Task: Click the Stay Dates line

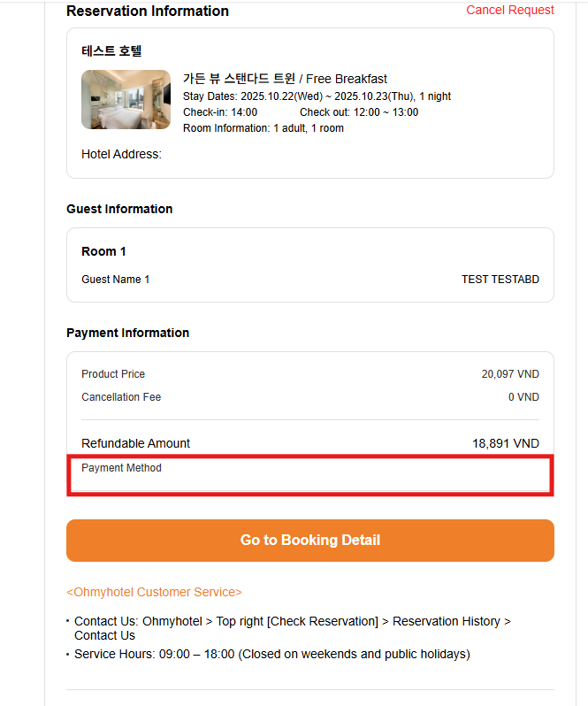Action: pos(317,96)
